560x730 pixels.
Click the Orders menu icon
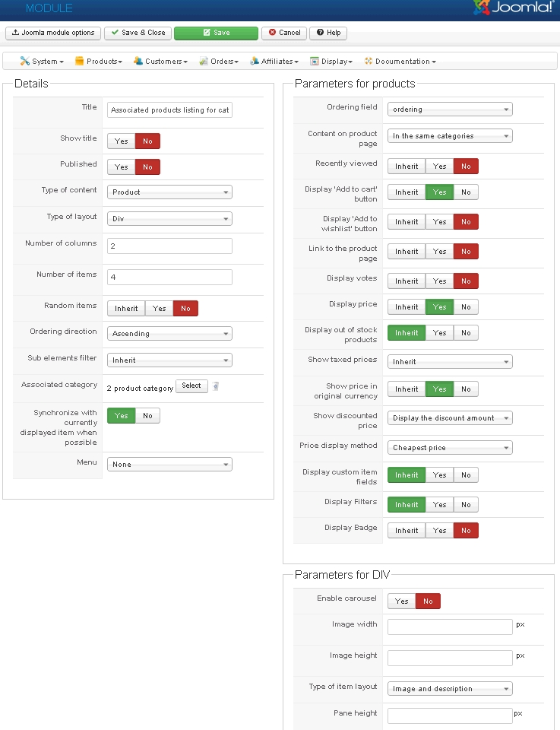point(204,62)
